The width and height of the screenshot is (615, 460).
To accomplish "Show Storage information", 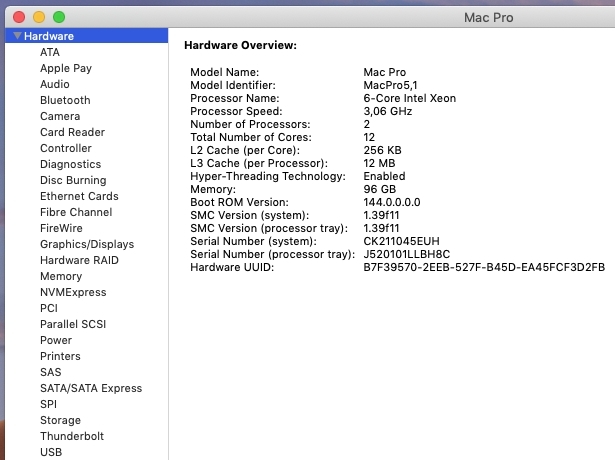I will click(60, 420).
